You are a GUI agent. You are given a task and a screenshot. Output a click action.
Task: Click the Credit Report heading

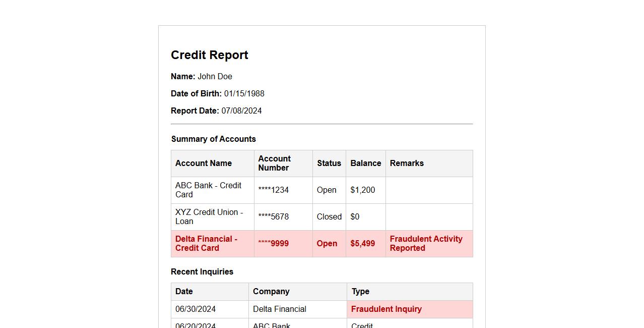click(209, 55)
